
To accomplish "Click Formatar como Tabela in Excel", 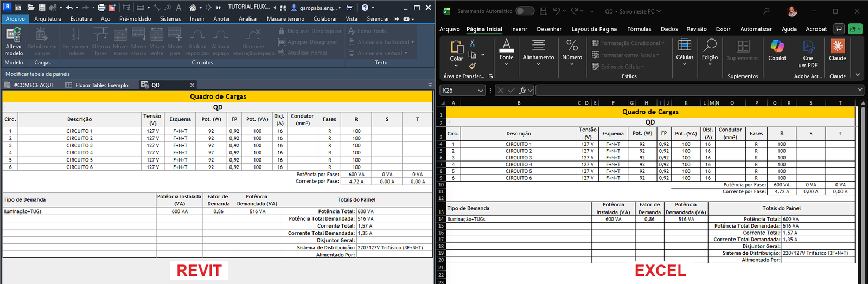I will tap(627, 55).
